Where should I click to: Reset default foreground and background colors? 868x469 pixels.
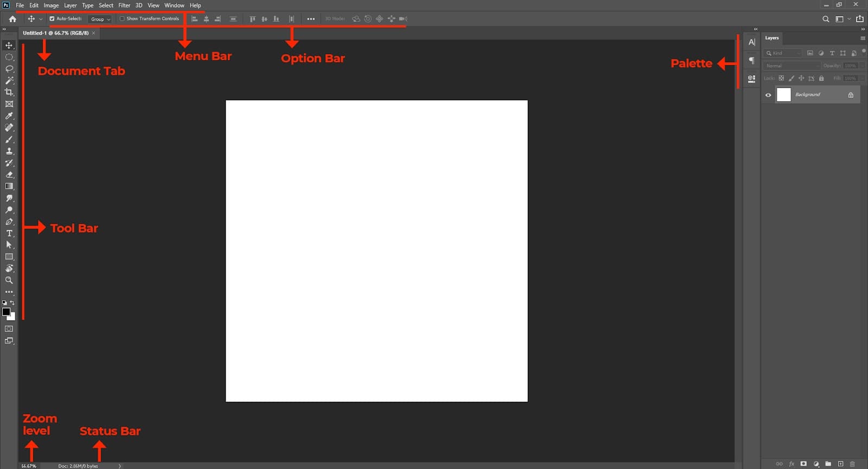click(x=5, y=303)
